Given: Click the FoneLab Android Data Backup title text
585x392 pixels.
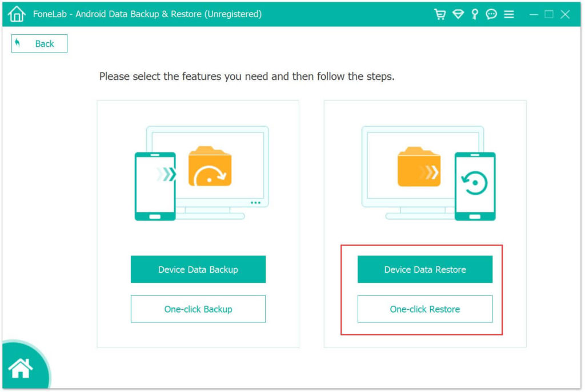Looking at the screenshot, I should [147, 14].
